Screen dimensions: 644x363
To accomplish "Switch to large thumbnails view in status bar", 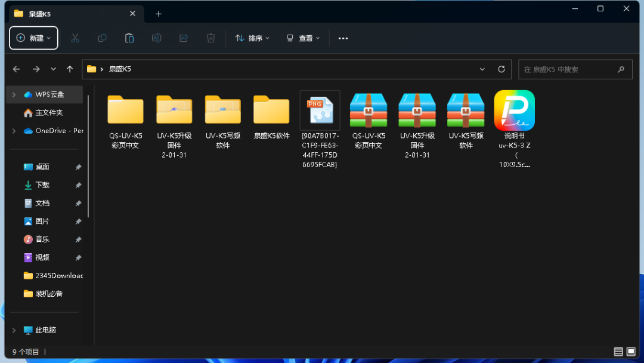I will coord(631,352).
